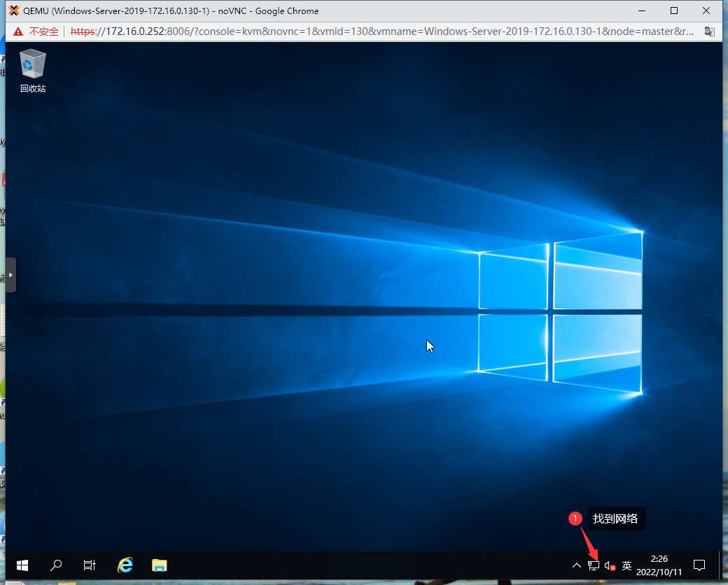This screenshot has width=728, height=585.
Task: Click the 不安全 security warning indicator
Action: click(36, 31)
